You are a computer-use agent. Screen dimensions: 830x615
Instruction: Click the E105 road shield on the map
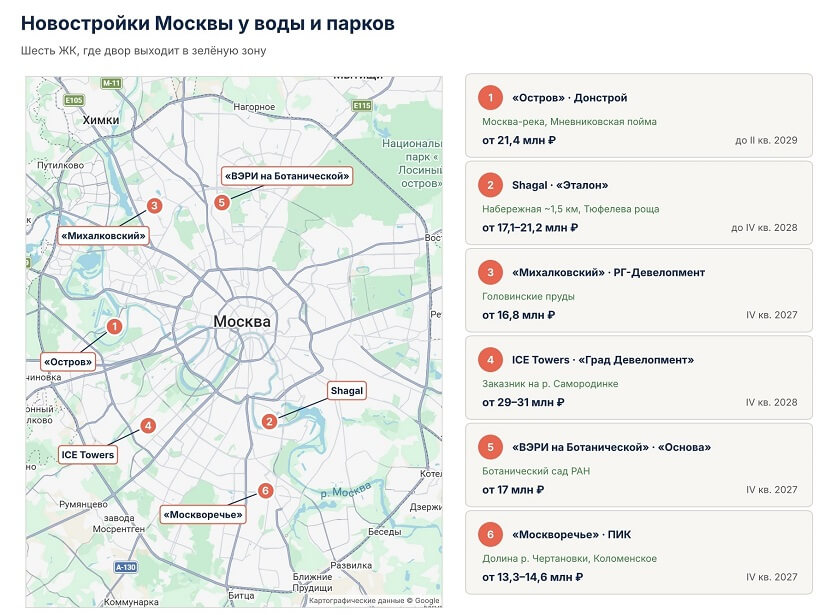(x=74, y=100)
